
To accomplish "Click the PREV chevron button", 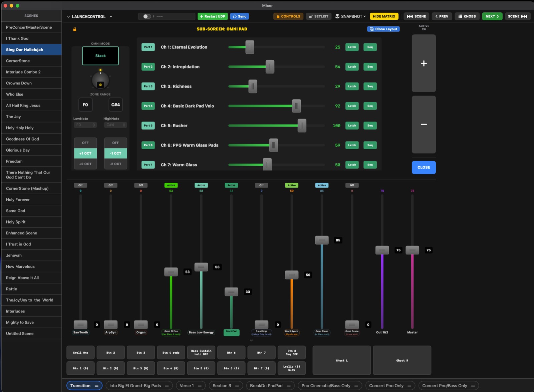I will tap(442, 16).
